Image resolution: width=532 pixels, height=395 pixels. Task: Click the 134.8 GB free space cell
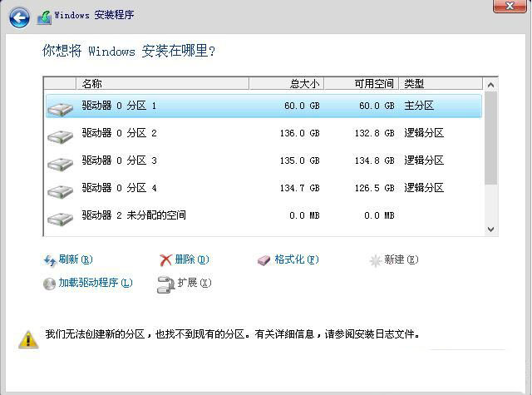375,160
